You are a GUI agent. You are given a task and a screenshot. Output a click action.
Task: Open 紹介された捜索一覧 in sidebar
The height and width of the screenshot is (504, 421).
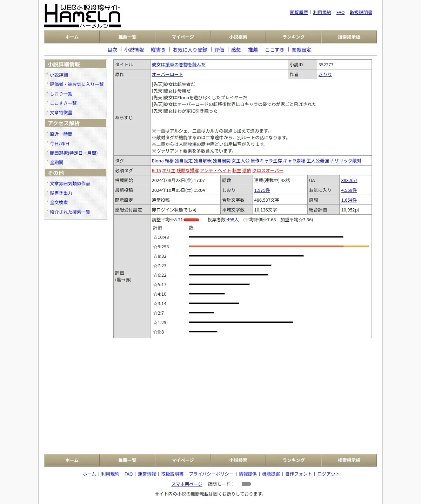tap(70, 212)
